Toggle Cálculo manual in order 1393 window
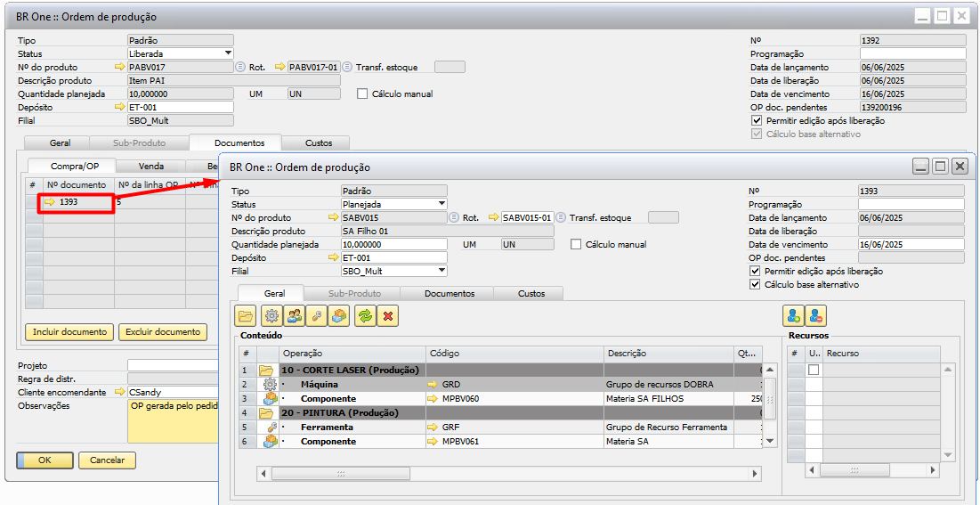Viewport: 980px width, 505px height. (x=576, y=245)
